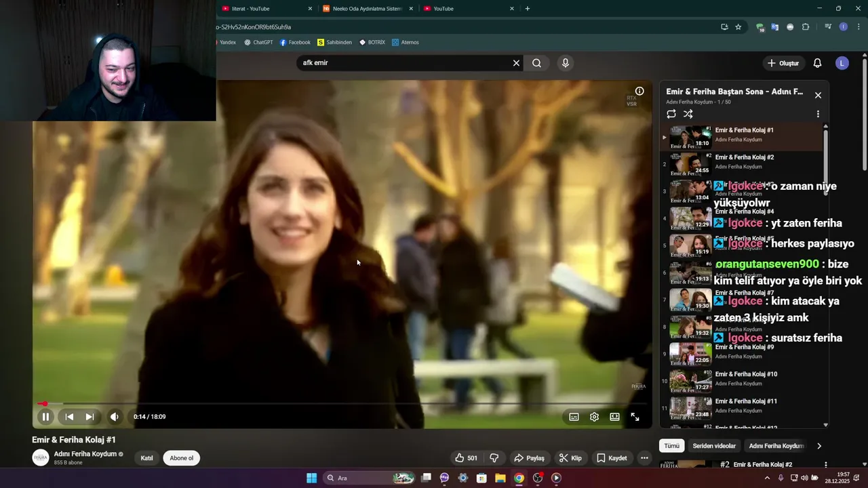The width and height of the screenshot is (868, 488).
Task: Open the Facebook bookmark
Action: click(x=295, y=43)
